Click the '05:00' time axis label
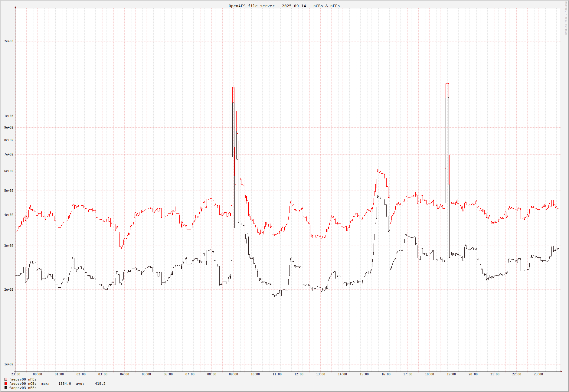 pyautogui.click(x=146, y=374)
